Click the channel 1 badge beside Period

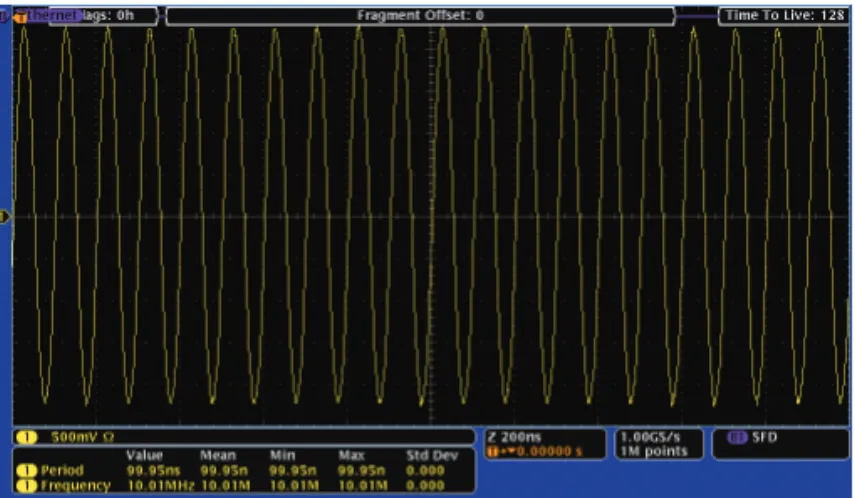point(27,470)
